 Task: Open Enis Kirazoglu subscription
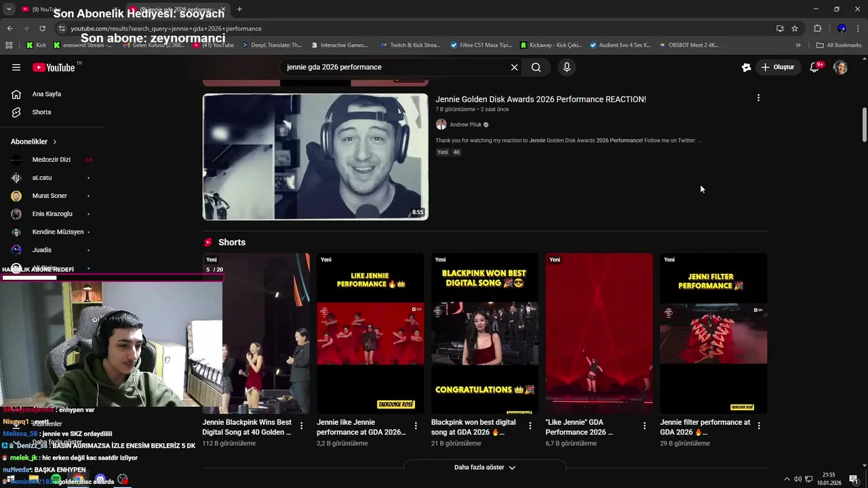coord(52,214)
